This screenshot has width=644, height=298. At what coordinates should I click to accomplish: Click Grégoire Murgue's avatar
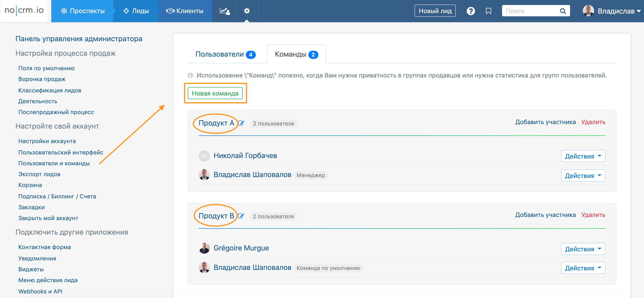pyautogui.click(x=204, y=248)
